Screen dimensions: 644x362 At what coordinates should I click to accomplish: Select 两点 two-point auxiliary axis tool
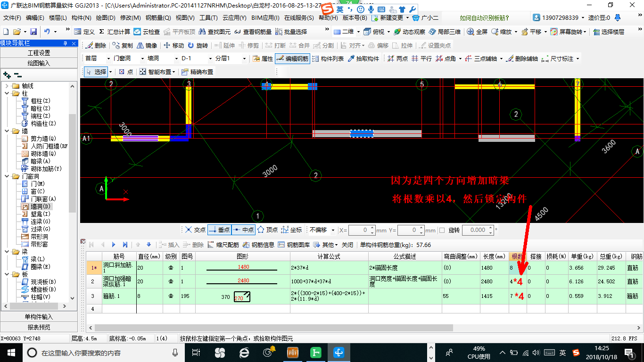[x=397, y=58]
